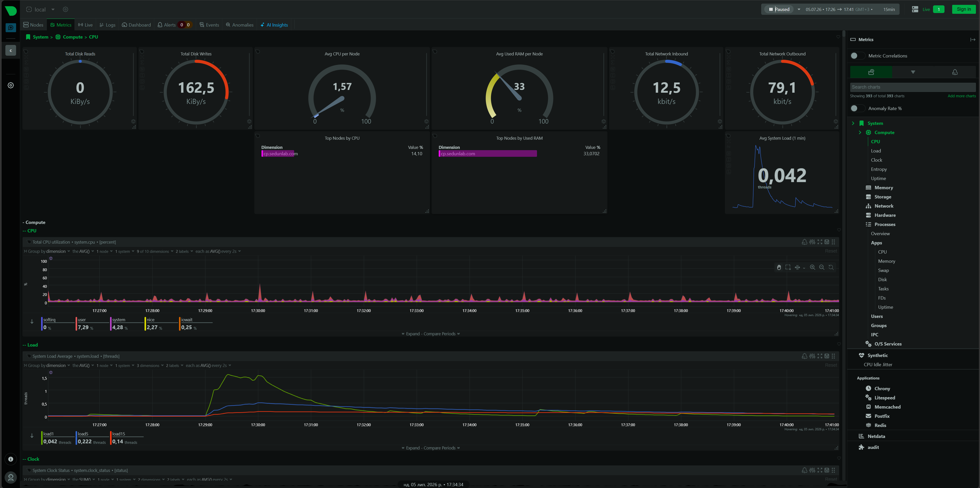980x488 pixels.
Task: Click the zoom out magnifier on CPU chart
Action: pyautogui.click(x=822, y=267)
